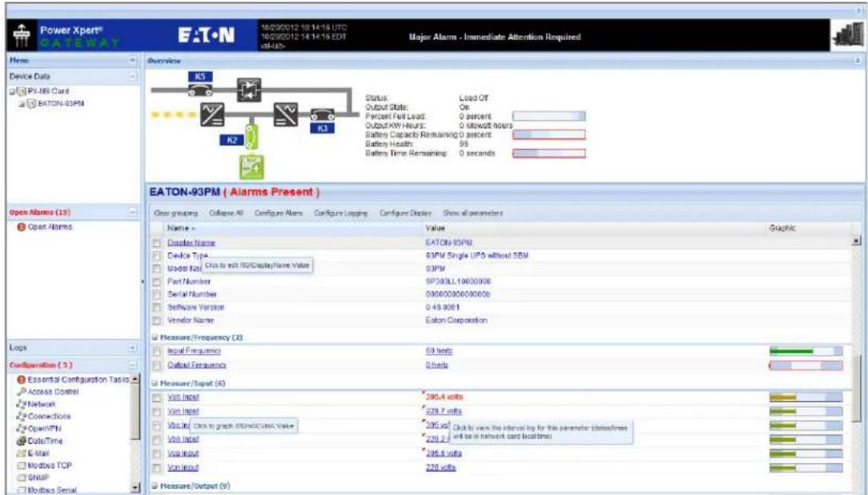
Task: Click the Power Xpert Gateway logo icon
Action: [22, 36]
